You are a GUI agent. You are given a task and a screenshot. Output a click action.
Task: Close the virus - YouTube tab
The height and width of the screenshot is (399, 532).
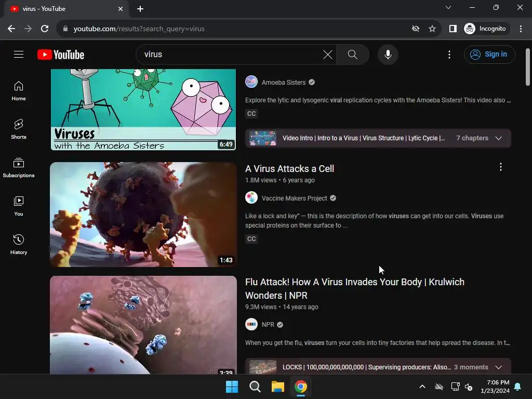coord(121,9)
